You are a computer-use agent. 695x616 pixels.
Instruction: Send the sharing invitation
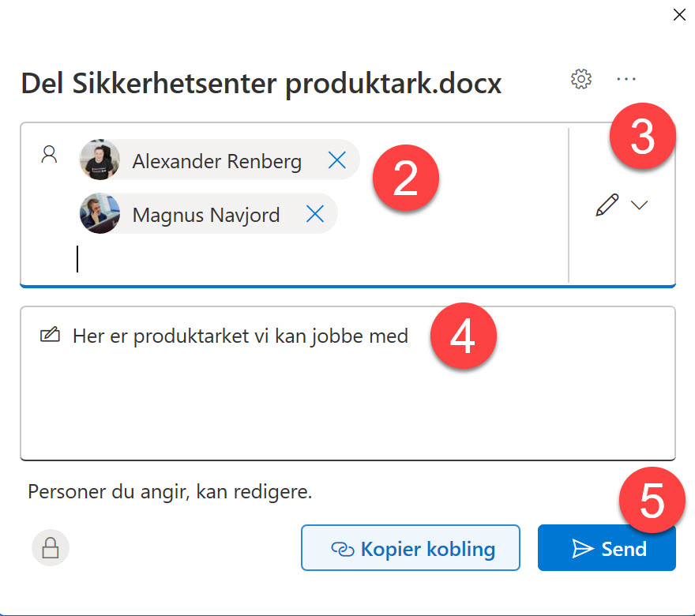(607, 547)
